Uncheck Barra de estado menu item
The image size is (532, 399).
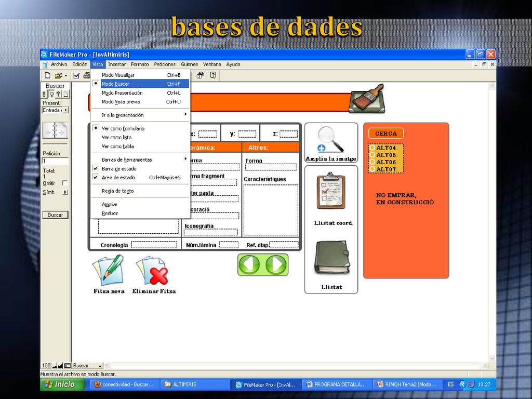(140, 169)
